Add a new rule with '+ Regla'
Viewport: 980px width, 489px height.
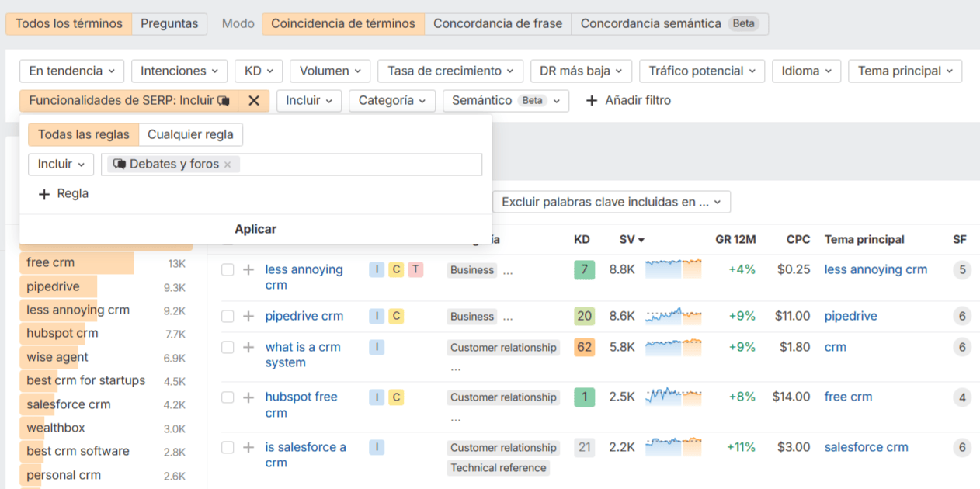pyautogui.click(x=64, y=194)
